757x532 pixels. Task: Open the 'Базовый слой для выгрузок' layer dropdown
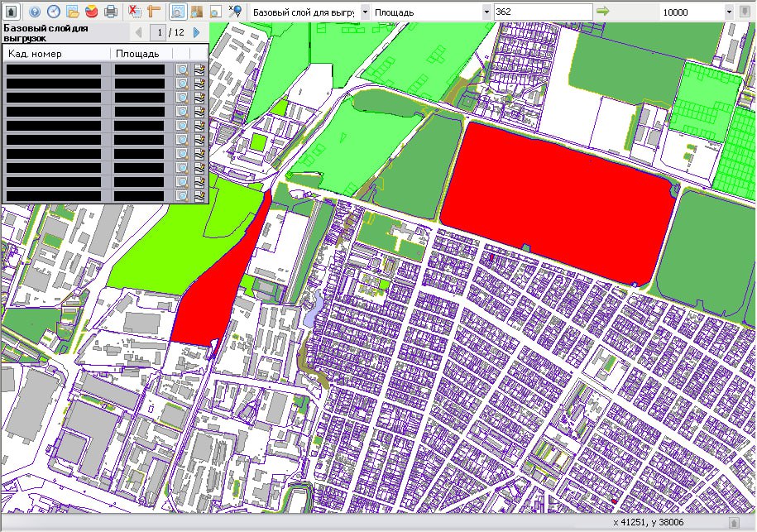[x=365, y=12]
